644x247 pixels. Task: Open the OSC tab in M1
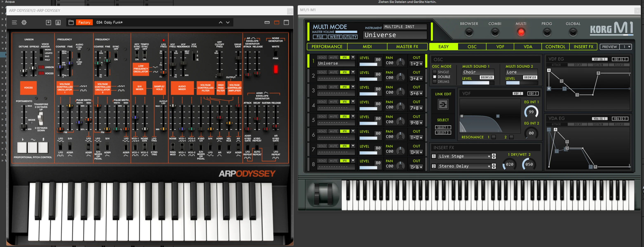coord(472,47)
